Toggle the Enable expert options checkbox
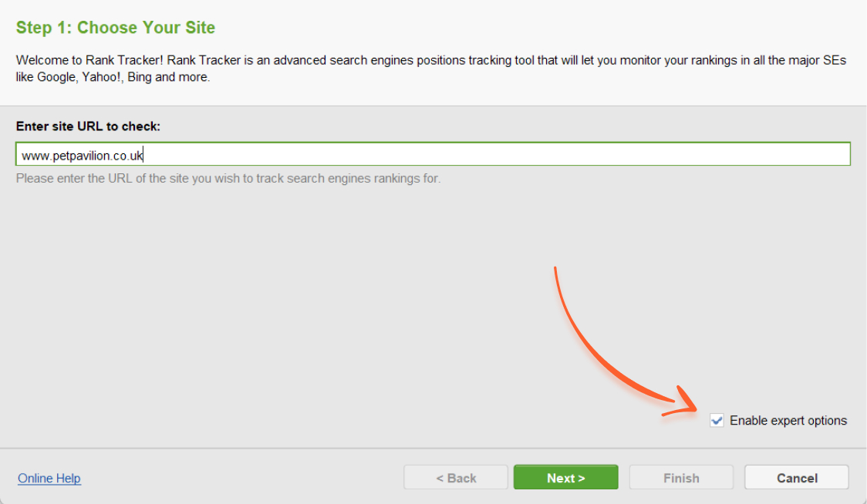The height and width of the screenshot is (504, 867). 717,421
